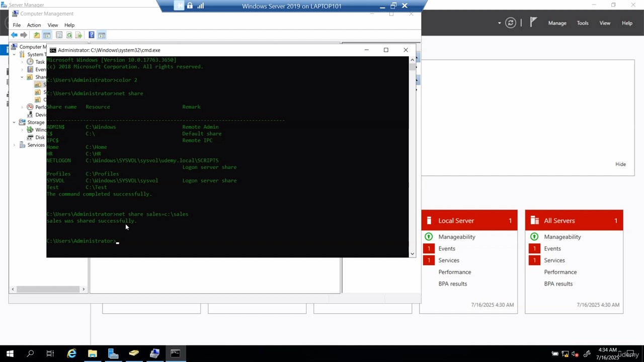This screenshot has width=644, height=362.
Task: Click Forward arrow in Computer Management toolbar
Action: (x=24, y=35)
